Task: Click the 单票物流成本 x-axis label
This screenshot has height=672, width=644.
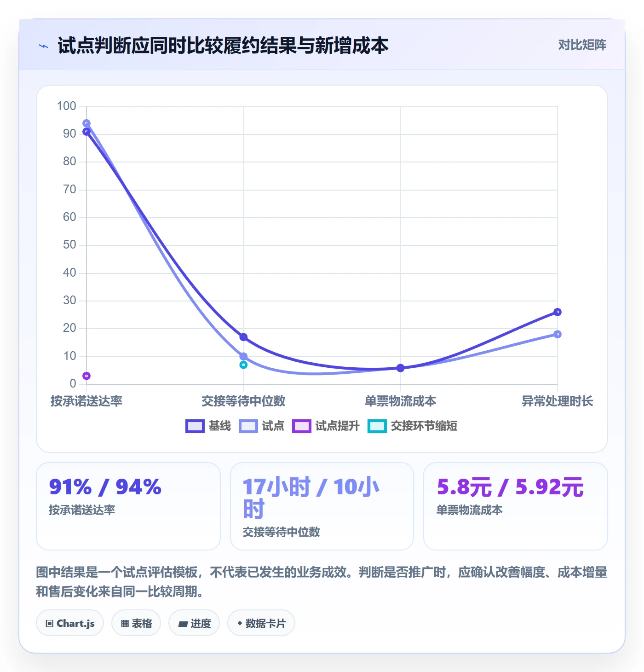Action: pyautogui.click(x=400, y=401)
